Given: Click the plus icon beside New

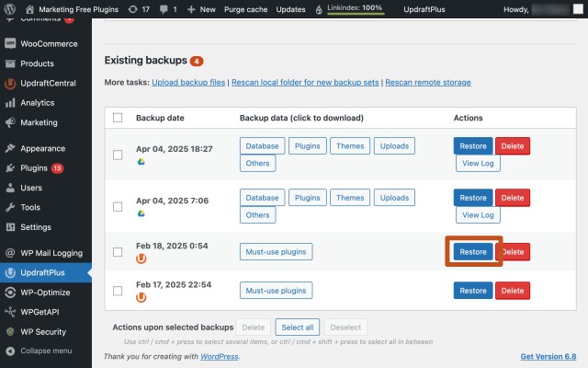Looking at the screenshot, I should 191,9.
